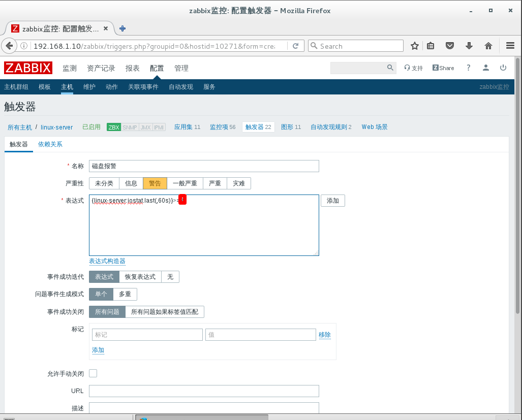522x420 pixels.
Task: Open the 配置 main menu
Action: [x=157, y=68]
